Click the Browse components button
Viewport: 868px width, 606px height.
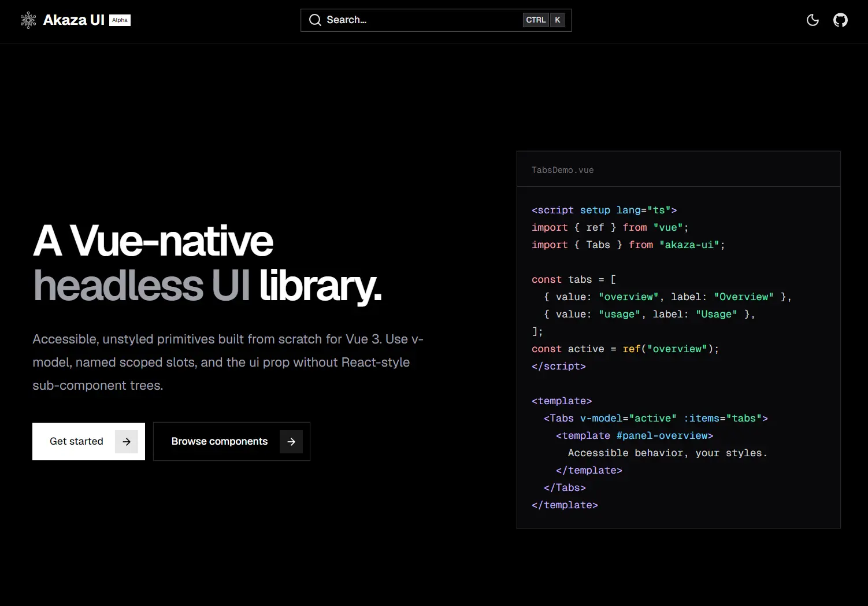pos(231,442)
